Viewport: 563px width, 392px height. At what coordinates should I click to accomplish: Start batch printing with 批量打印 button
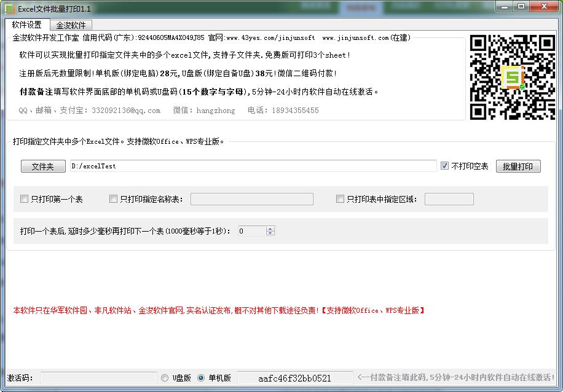click(x=518, y=166)
